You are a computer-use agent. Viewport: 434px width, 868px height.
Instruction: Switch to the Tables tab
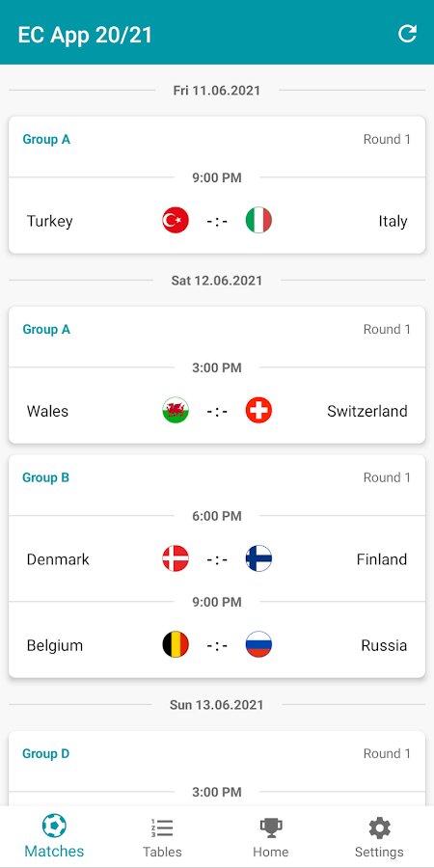point(162,836)
